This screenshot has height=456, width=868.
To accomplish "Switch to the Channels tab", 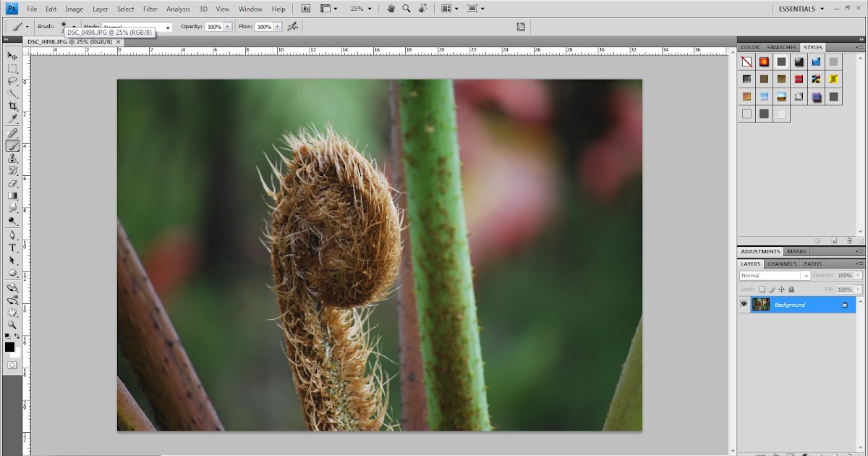I will 781,264.
